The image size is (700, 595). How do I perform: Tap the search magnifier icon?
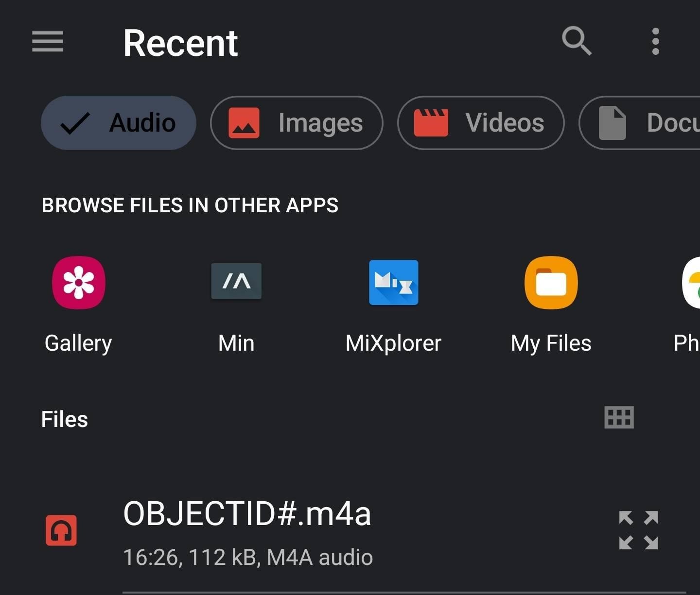[577, 41]
